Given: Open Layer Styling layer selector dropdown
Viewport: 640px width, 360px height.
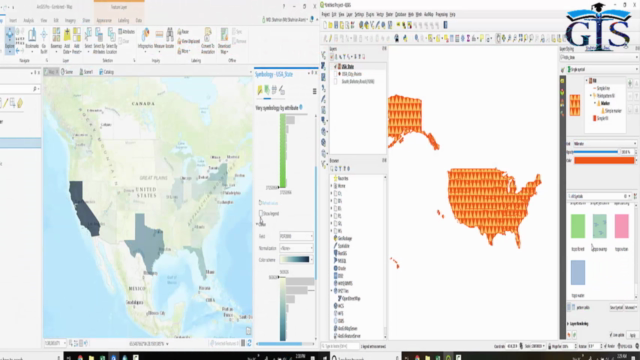Looking at the screenshot, I should tap(598, 58).
